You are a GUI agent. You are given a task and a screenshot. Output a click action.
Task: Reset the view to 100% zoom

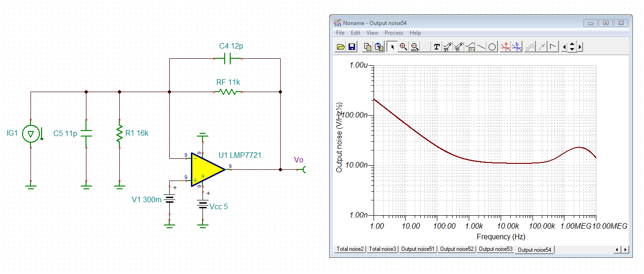pos(414,46)
